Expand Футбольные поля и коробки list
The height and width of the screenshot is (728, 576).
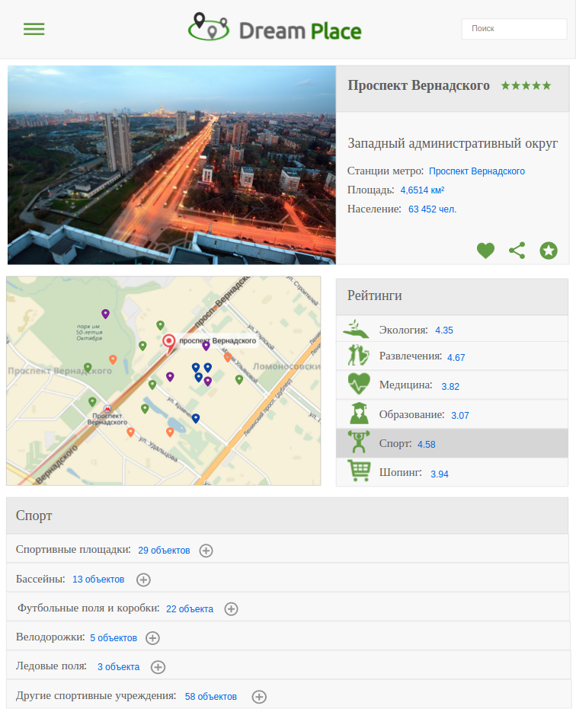(x=232, y=609)
